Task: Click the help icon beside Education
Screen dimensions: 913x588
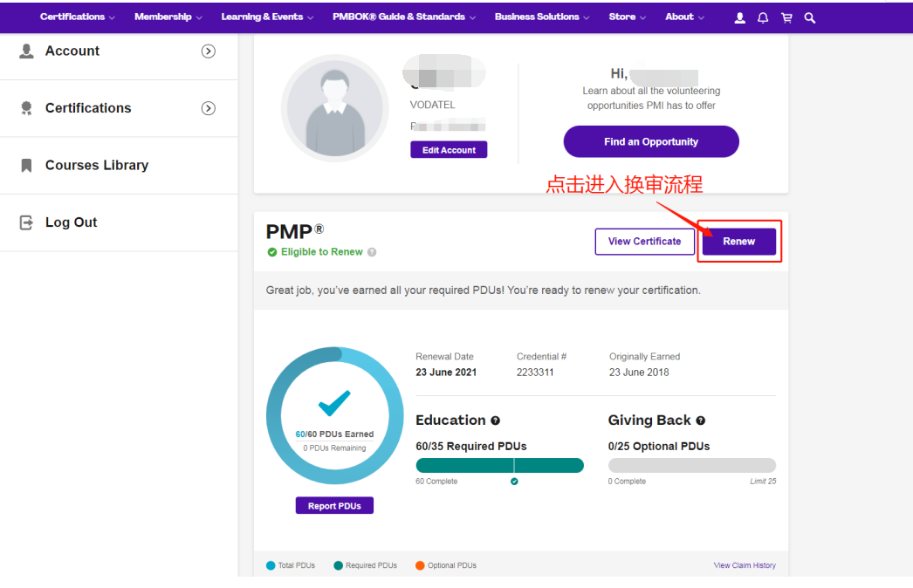Action: click(496, 420)
